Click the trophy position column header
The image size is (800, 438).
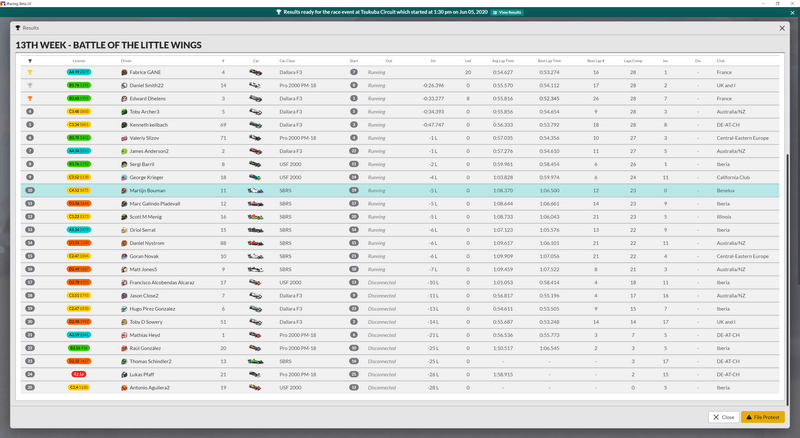click(30, 61)
